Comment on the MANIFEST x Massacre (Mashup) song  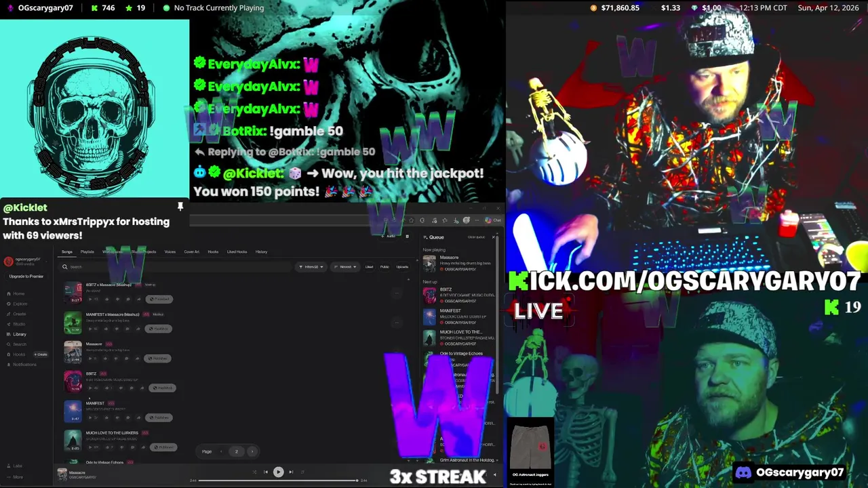tap(127, 329)
